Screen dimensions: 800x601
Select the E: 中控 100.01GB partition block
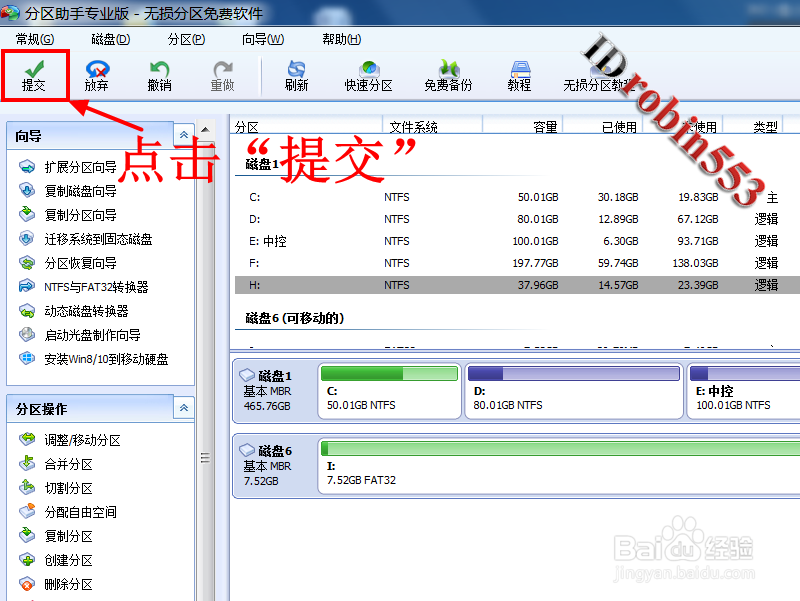click(x=744, y=391)
